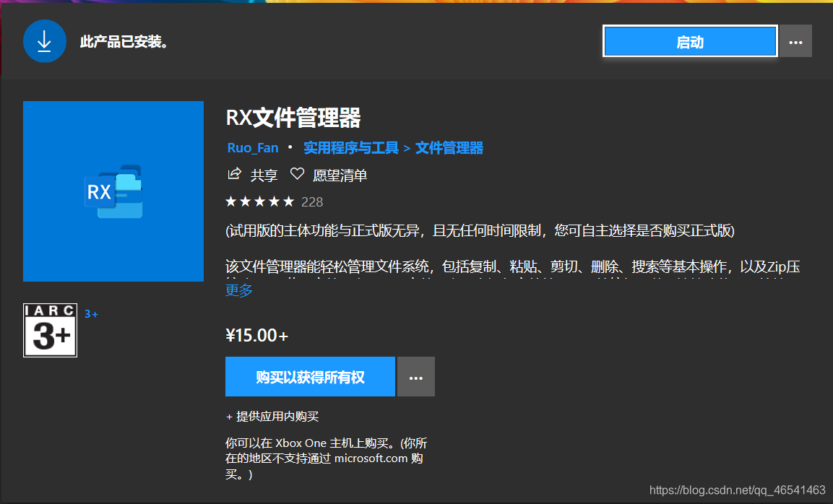This screenshot has height=504, width=833.
Task: Open the 实用程序与工具 category
Action: pos(352,147)
